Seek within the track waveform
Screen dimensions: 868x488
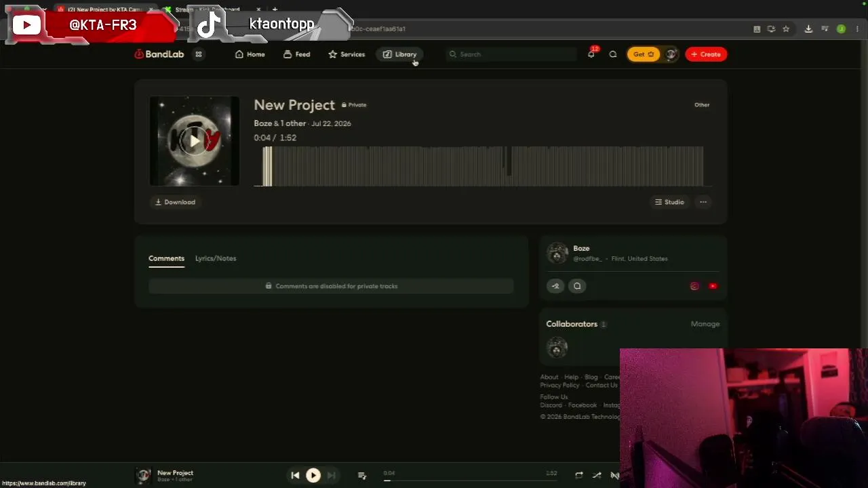tap(483, 166)
